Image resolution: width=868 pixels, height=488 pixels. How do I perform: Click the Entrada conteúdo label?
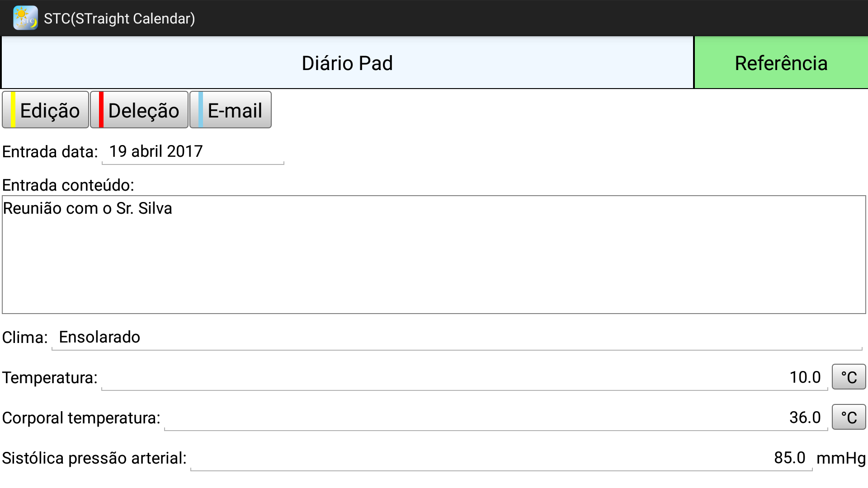click(68, 185)
